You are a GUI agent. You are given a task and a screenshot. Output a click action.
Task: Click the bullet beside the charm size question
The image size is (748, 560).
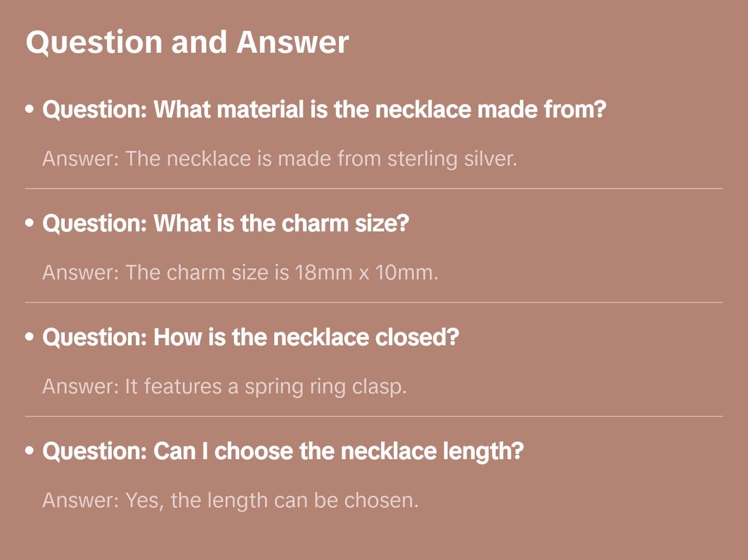pos(30,223)
